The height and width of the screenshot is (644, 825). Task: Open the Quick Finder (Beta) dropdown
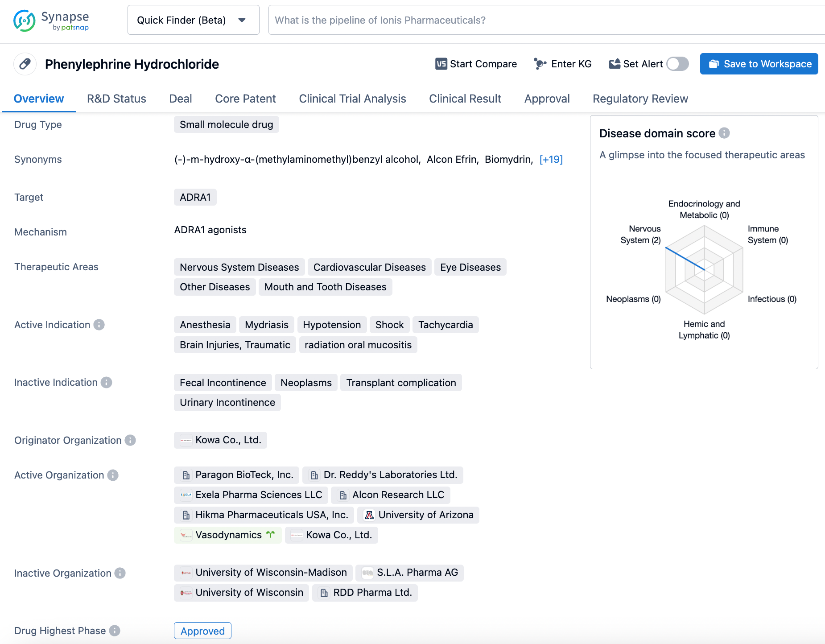(193, 20)
